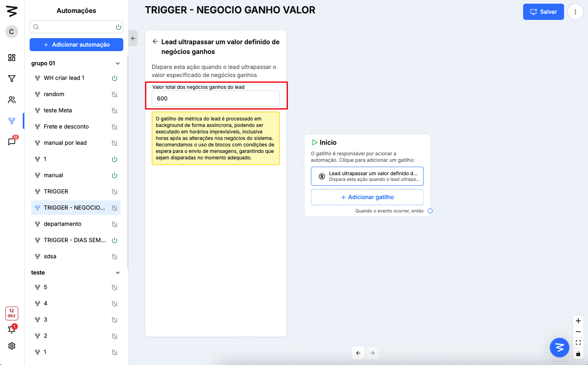Viewport: 588px width, 365px height.
Task: Click the Salvar button
Action: (543, 12)
